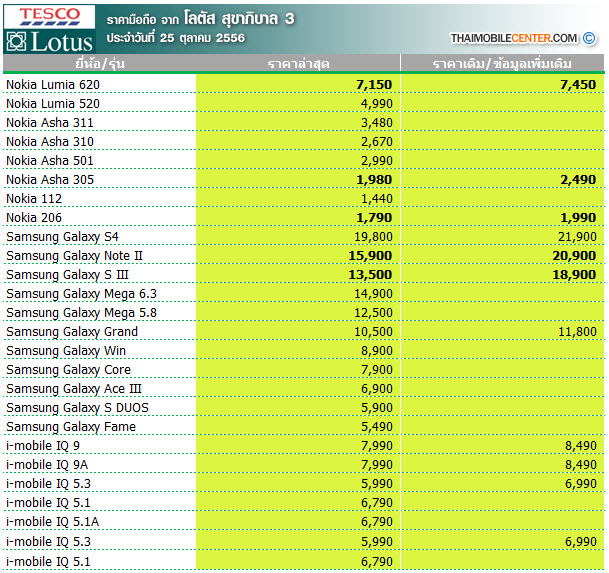Select Nokia Asha 311 model name
Image resolution: width=609 pixels, height=573 pixels.
coord(50,123)
